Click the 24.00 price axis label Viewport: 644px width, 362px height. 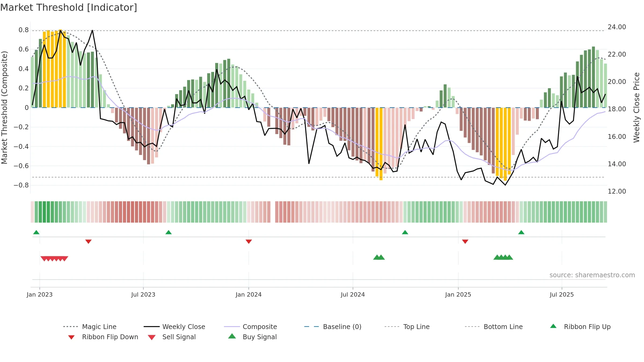[x=617, y=27]
